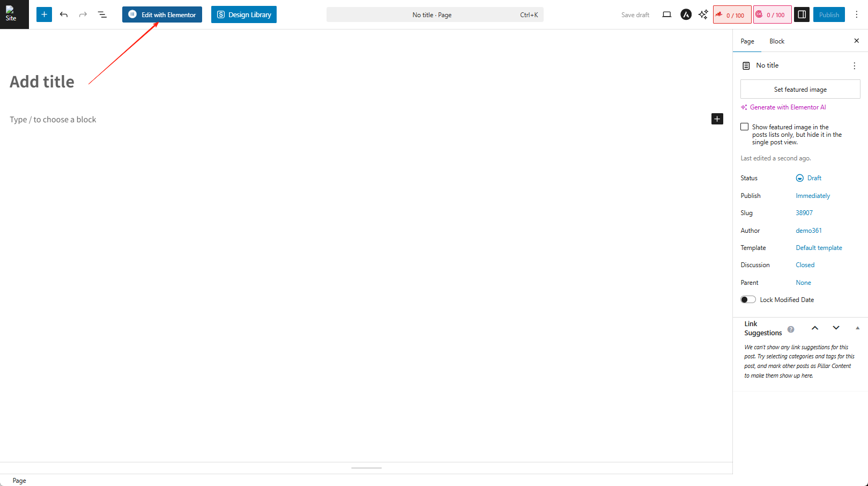Screen dimensions: 868x486
Task: Open the No title · Page command bar
Action: [435, 14]
